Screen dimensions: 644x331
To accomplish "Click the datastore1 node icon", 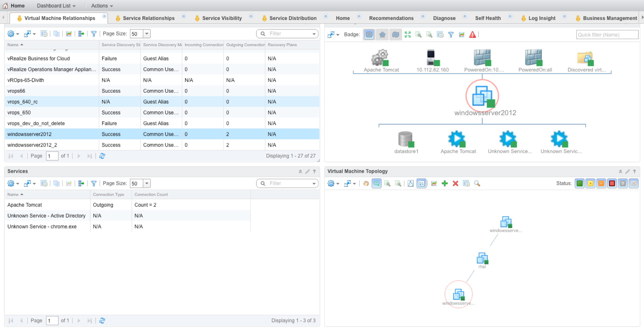I will (406, 139).
